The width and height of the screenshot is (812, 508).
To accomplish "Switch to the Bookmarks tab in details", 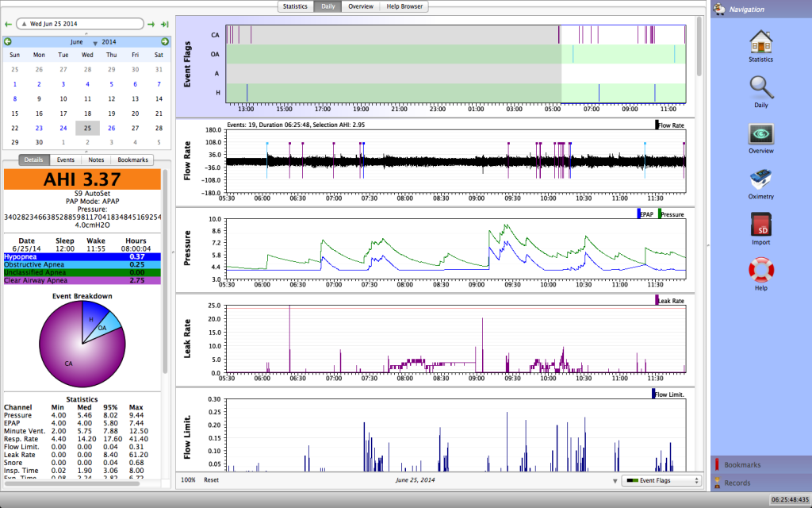I will [x=132, y=160].
